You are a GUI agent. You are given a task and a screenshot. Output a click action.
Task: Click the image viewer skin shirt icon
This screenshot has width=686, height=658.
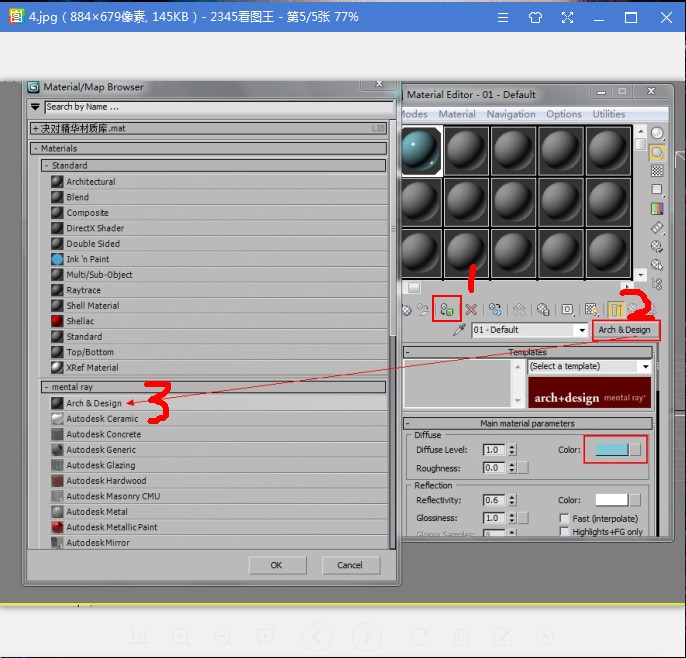point(535,18)
